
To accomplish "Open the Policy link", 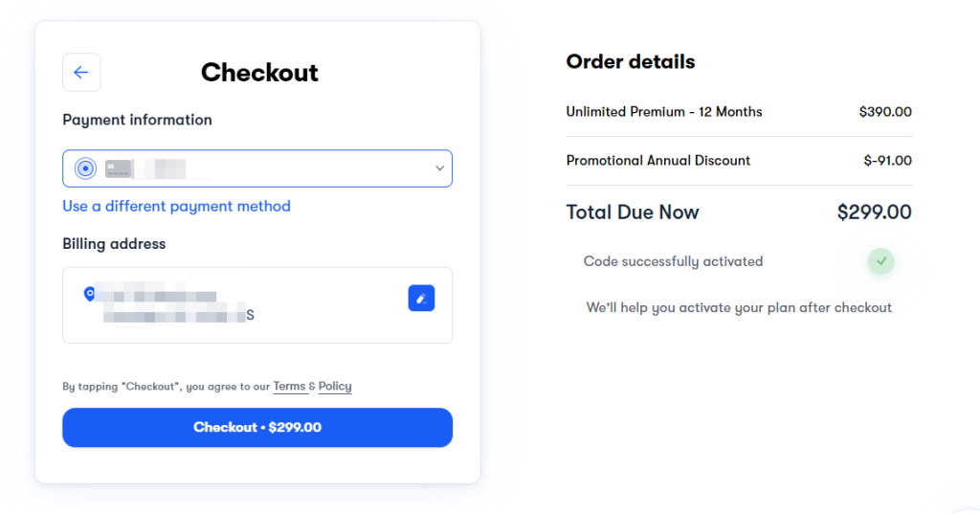I will [x=335, y=387].
